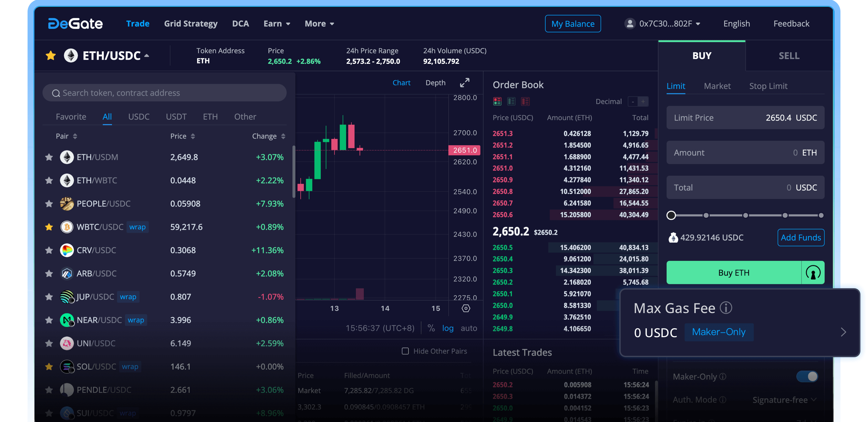868x422 pixels.
Task: Change language from English
Action: [x=736, y=23]
